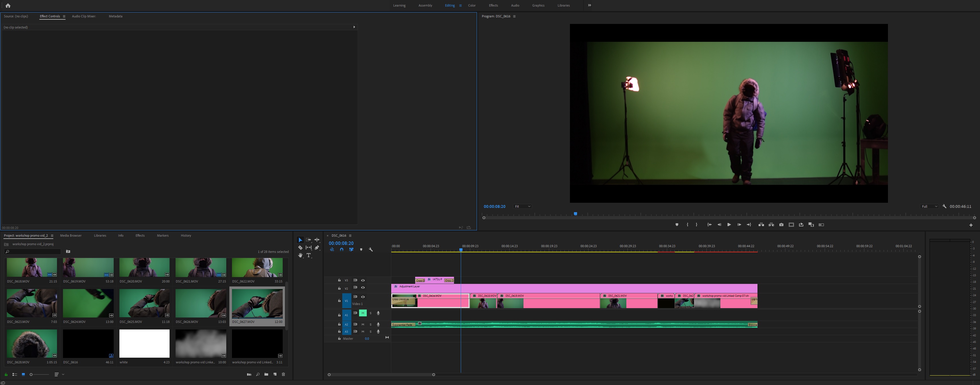This screenshot has width=980, height=385.
Task: Open the Color workspace
Action: pyautogui.click(x=471, y=5)
